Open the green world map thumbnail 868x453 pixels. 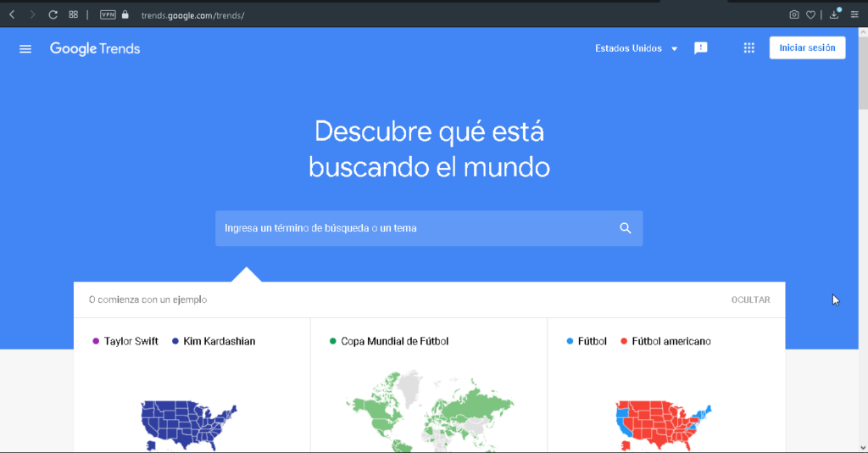tap(430, 411)
